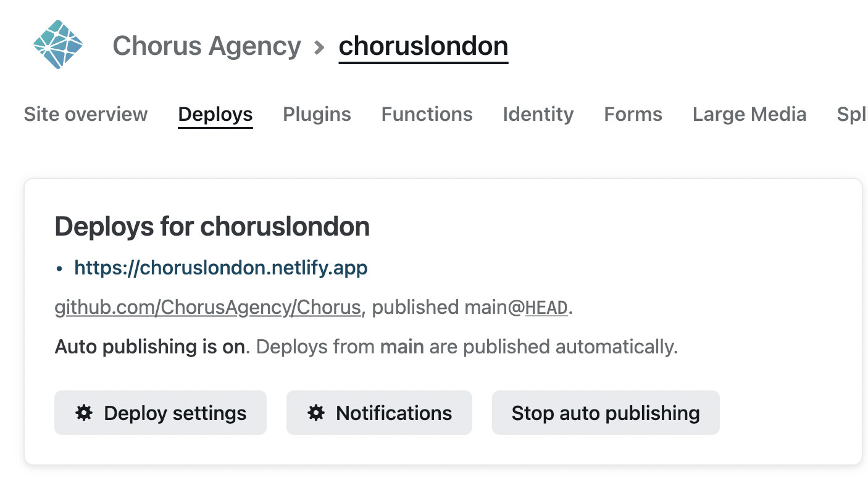The width and height of the screenshot is (868, 486).
Task: Open the choruslondon.netlify.app site URL
Action: tap(221, 268)
